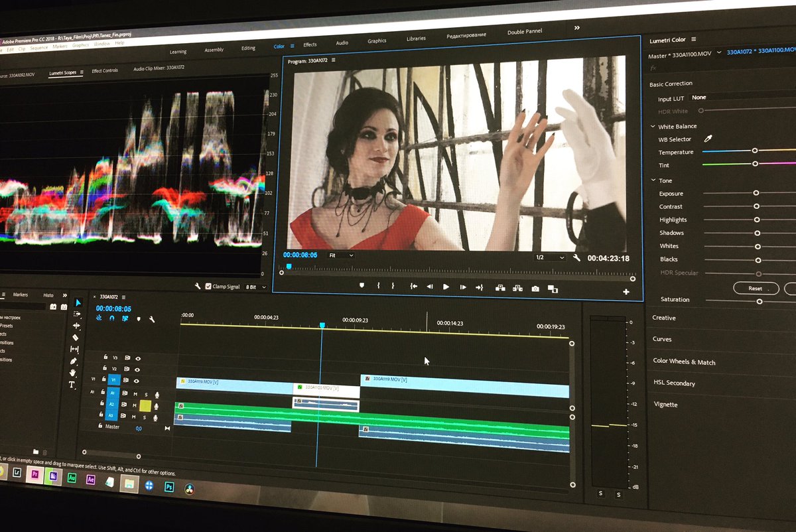Adjust the Temperature slider handle
The image size is (796, 532).
coord(755,151)
